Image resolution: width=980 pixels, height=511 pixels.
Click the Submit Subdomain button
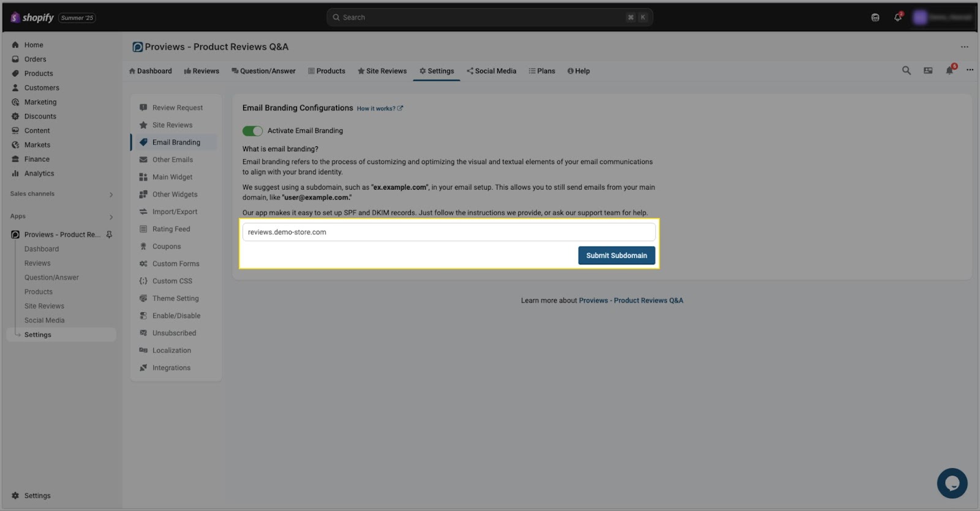[616, 256]
